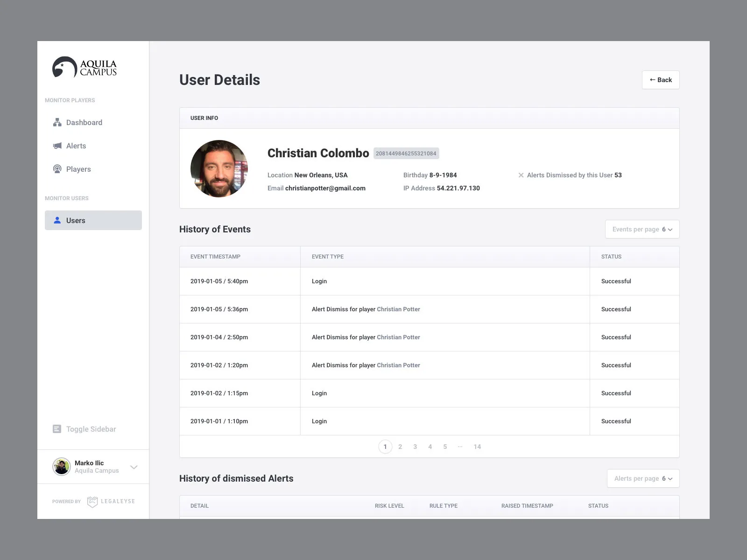Expand the Marko Ilic account chevron
Image resolution: width=747 pixels, height=560 pixels.
point(134,467)
